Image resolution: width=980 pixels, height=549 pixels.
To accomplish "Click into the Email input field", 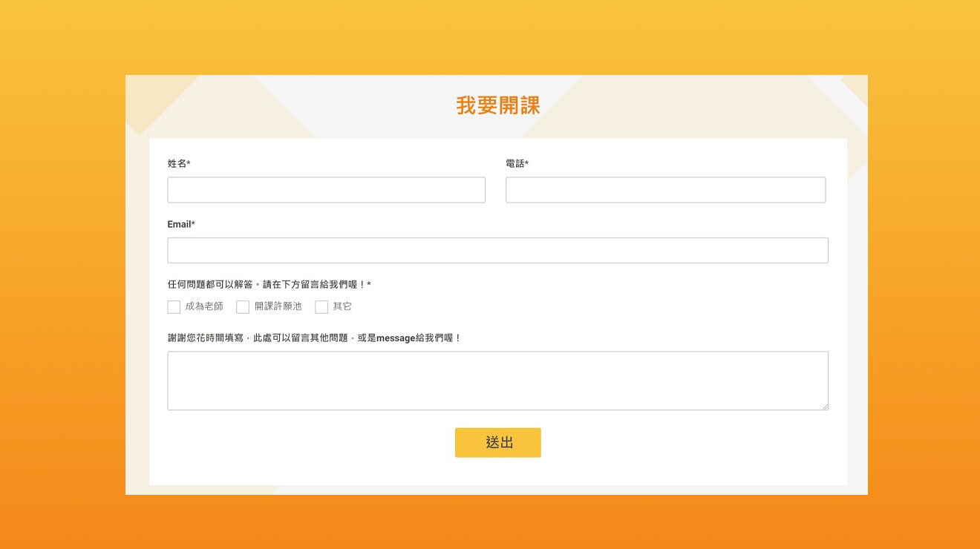I will pyautogui.click(x=497, y=251).
